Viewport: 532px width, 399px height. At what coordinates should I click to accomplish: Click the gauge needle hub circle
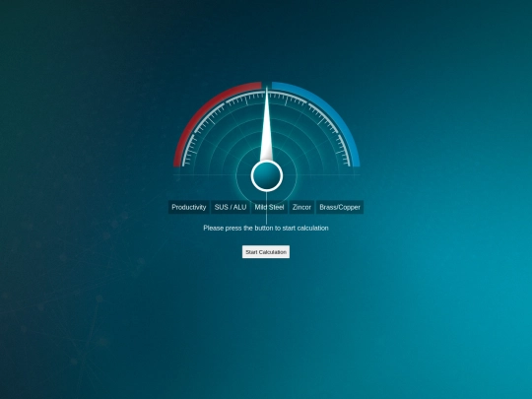[267, 175]
